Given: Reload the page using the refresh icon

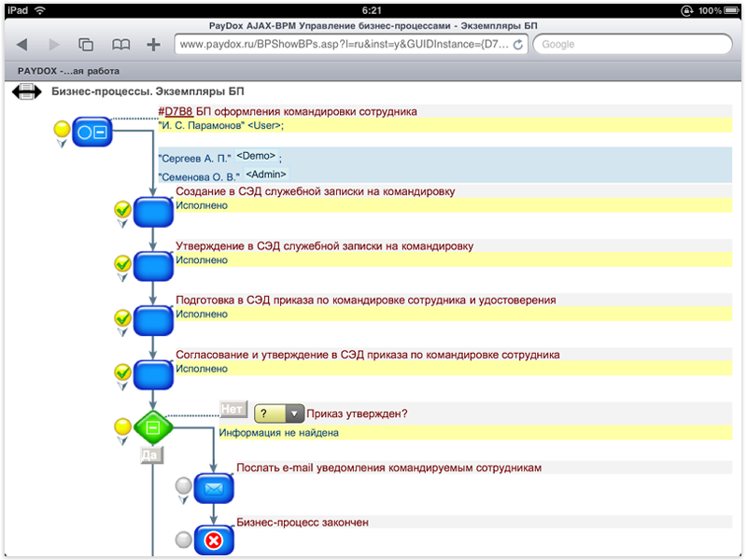Looking at the screenshot, I should point(517,44).
